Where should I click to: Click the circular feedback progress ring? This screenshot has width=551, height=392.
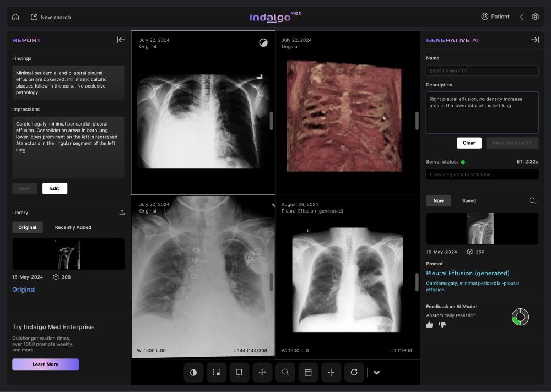click(520, 317)
